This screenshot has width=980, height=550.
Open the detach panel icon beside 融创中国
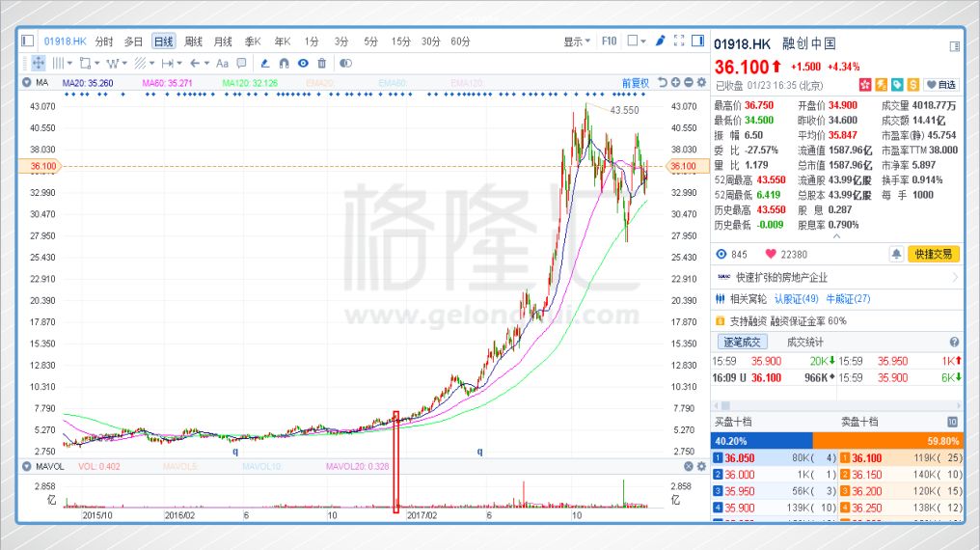pos(954,46)
